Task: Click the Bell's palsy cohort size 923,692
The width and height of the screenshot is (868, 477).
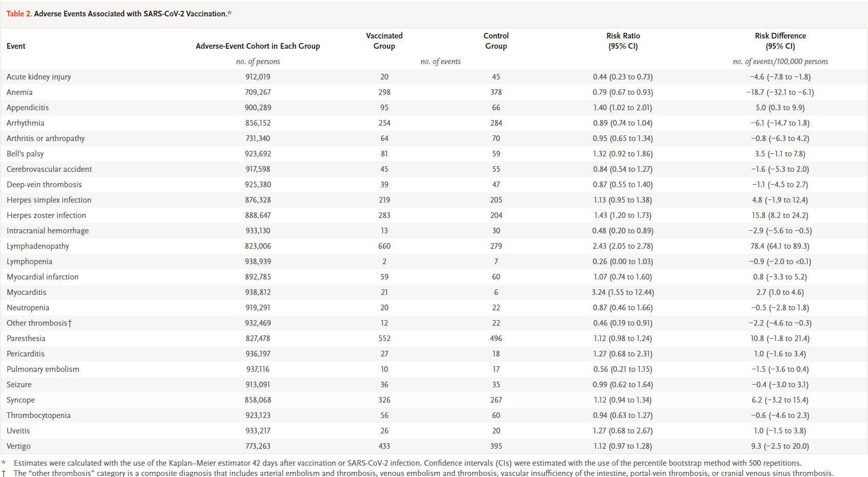Action: click(x=258, y=154)
